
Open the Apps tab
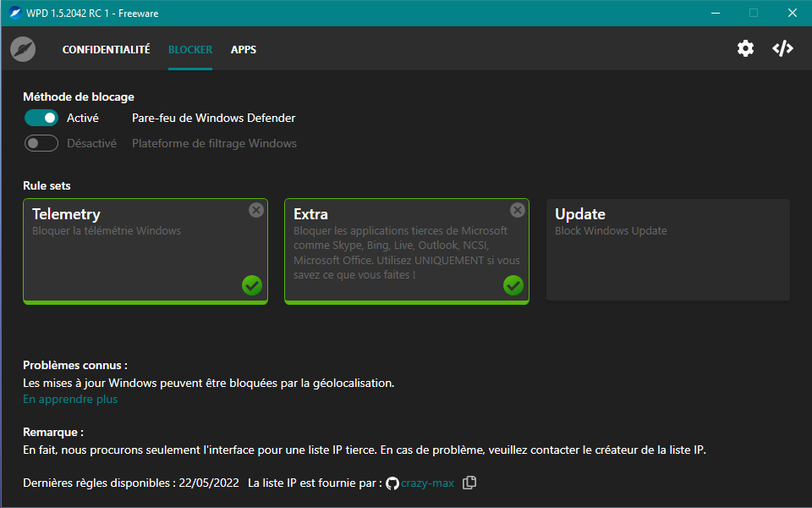click(x=244, y=49)
